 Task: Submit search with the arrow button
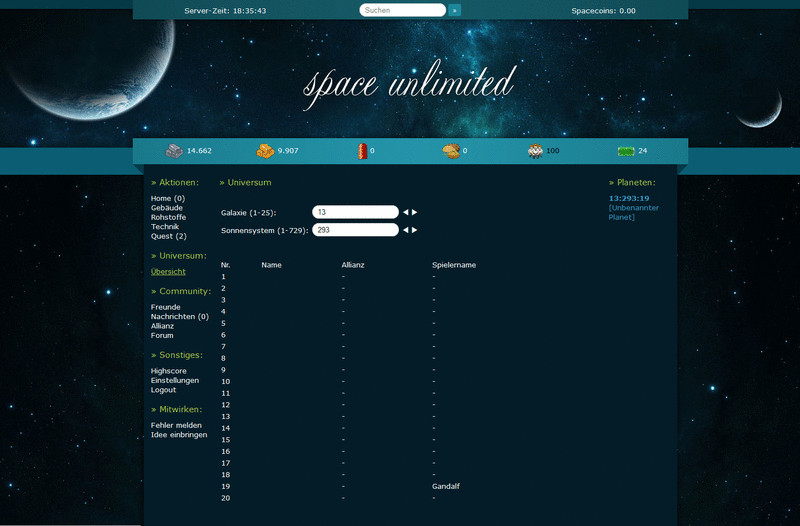454,10
